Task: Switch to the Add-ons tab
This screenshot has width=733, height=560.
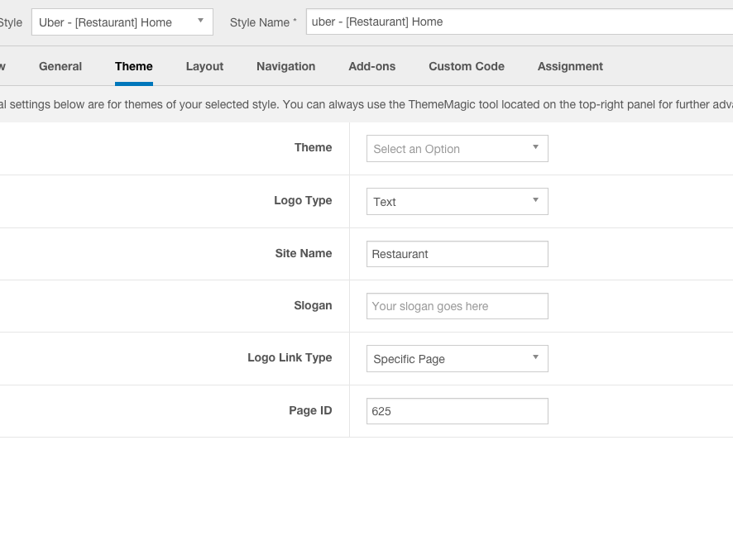Action: [x=371, y=66]
